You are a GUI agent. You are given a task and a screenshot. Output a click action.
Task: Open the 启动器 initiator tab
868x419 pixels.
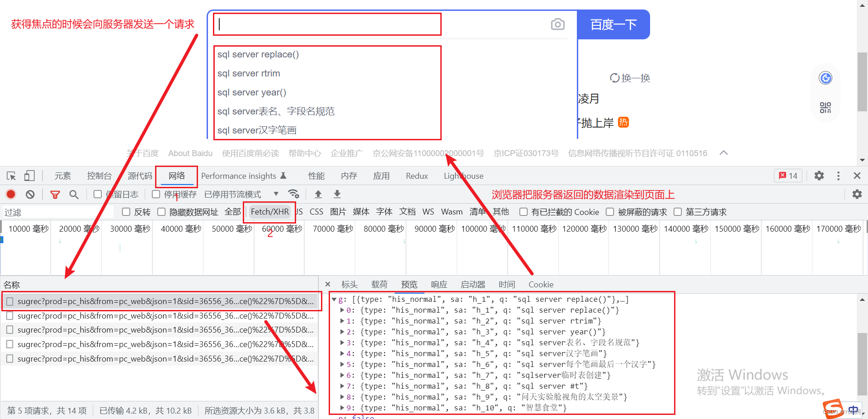(x=473, y=284)
